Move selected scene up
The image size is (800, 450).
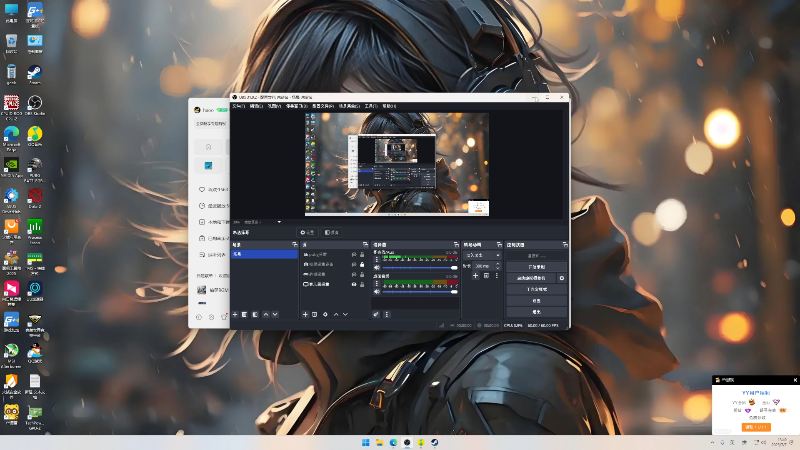(x=265, y=315)
